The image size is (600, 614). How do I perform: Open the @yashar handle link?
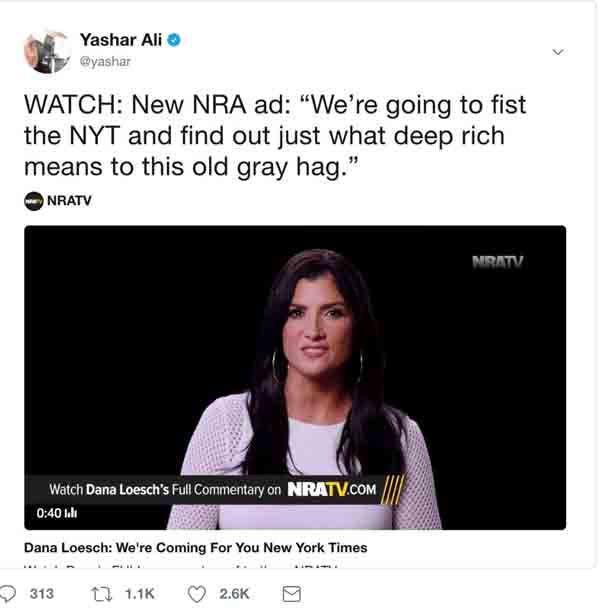point(105,61)
